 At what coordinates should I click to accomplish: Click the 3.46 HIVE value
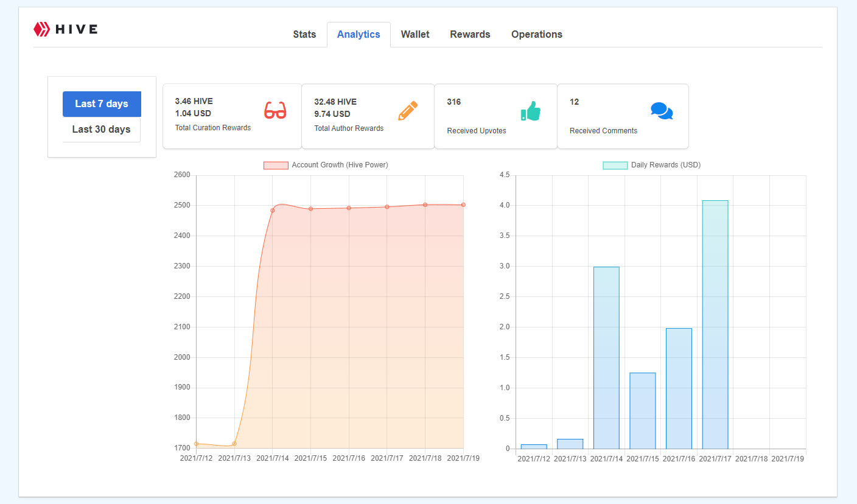[x=194, y=102]
